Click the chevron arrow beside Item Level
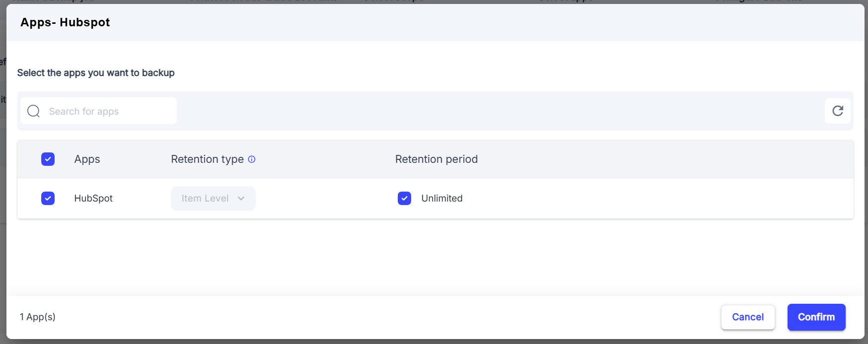The height and width of the screenshot is (344, 868). [x=241, y=199]
